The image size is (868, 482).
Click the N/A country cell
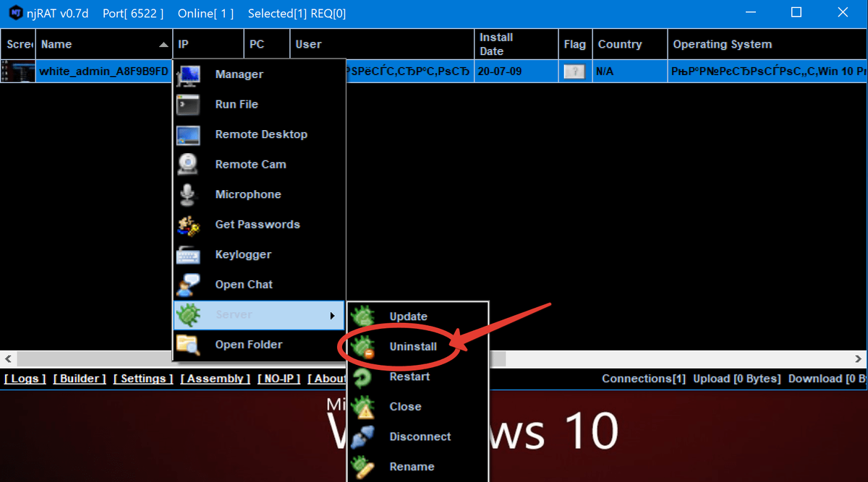click(629, 72)
